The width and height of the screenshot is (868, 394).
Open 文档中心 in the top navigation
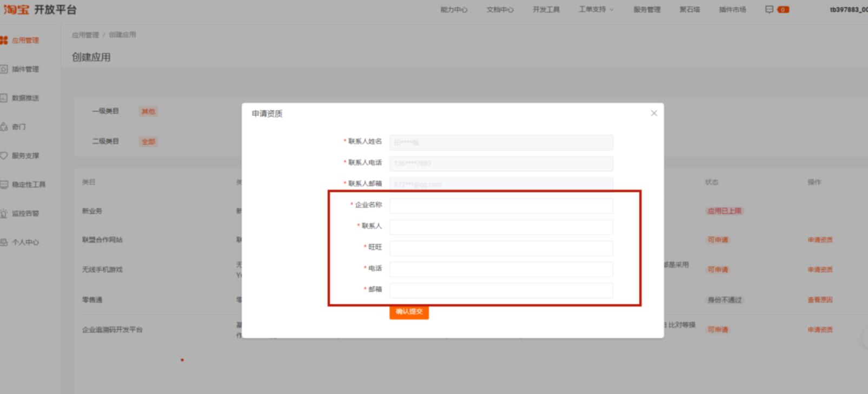(x=500, y=10)
